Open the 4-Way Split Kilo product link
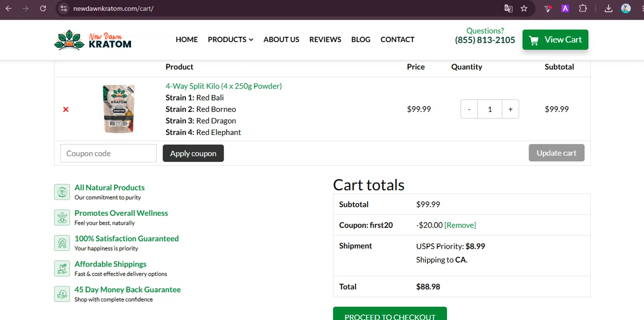644x320 pixels. click(224, 86)
